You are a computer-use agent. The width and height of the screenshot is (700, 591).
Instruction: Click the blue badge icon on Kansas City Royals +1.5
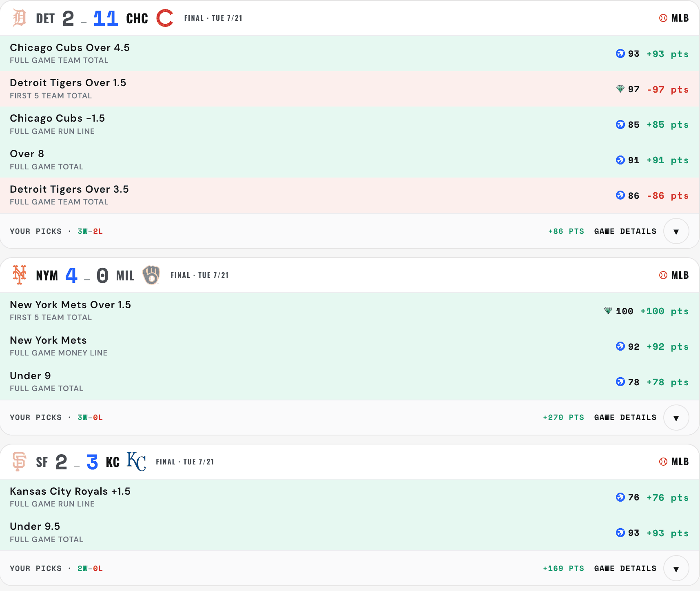click(620, 498)
